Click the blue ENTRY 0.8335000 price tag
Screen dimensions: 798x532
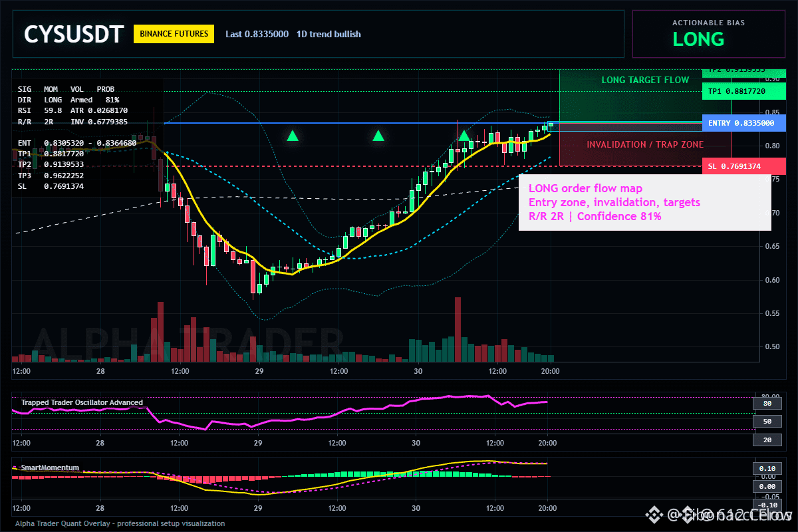click(x=743, y=123)
